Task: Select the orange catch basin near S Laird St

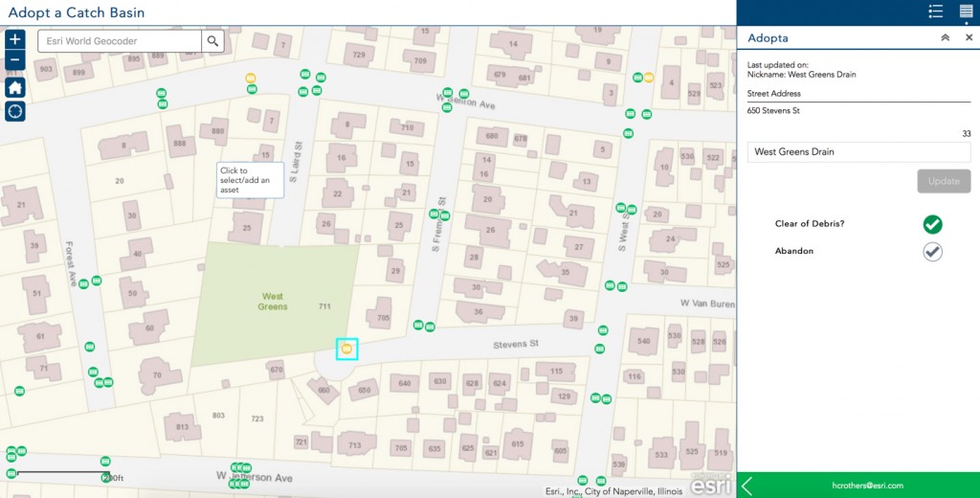Action: pos(251,78)
